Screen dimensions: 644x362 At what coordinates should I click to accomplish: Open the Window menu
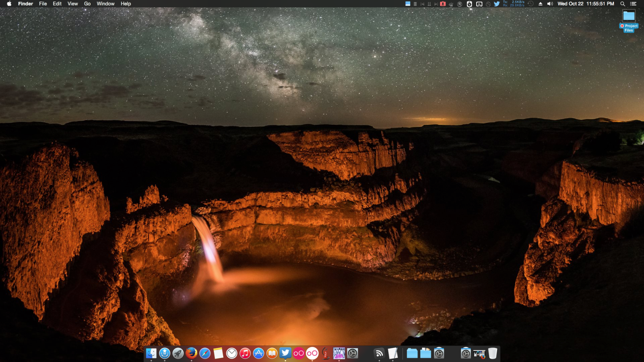(x=105, y=4)
